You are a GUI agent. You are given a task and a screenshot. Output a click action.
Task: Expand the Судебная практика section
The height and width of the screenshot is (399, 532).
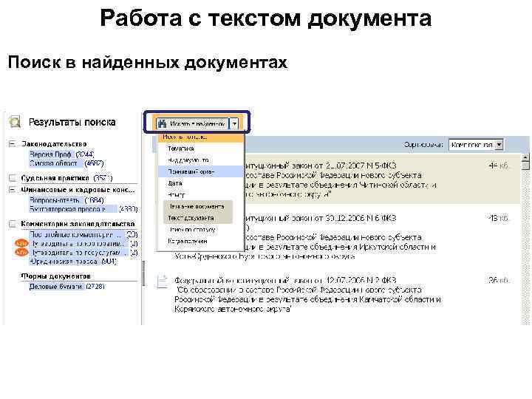(x=13, y=178)
